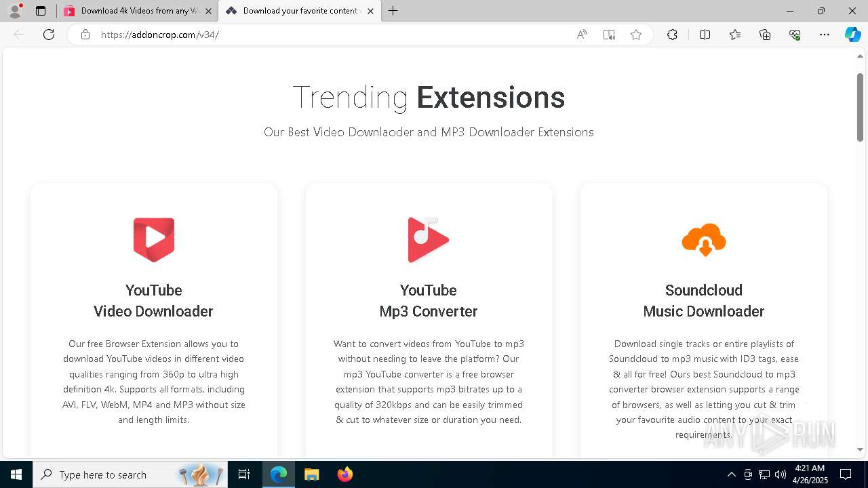The image size is (868, 488).
Task: Click the Soundcloud orange cloud download icon
Action: (704, 240)
